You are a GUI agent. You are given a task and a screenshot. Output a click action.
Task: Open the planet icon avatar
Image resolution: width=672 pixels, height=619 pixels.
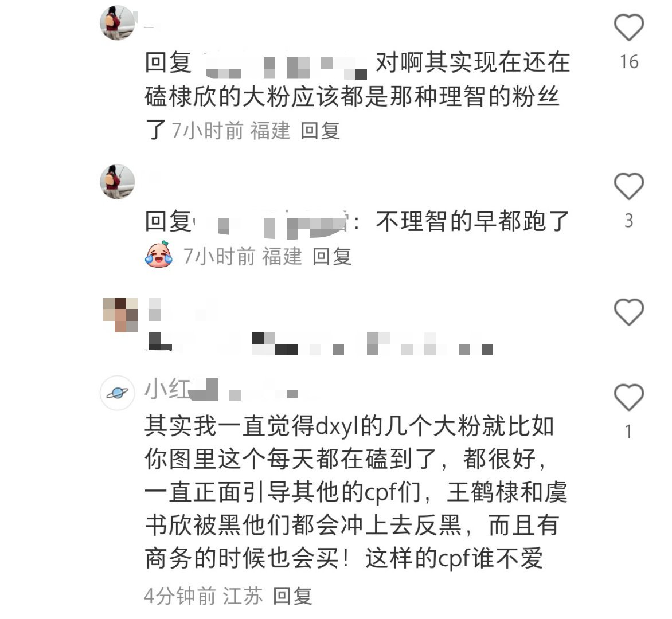[x=118, y=393]
